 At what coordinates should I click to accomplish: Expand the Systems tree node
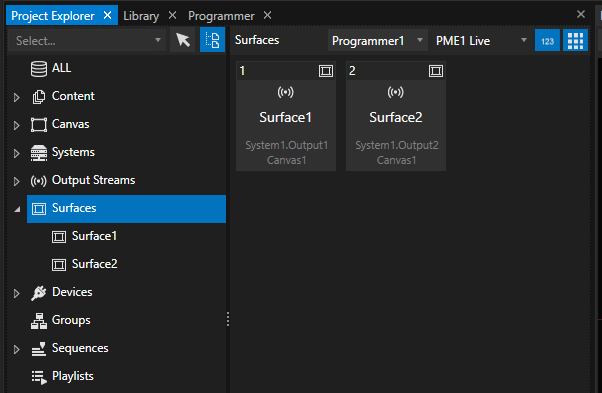17,154
